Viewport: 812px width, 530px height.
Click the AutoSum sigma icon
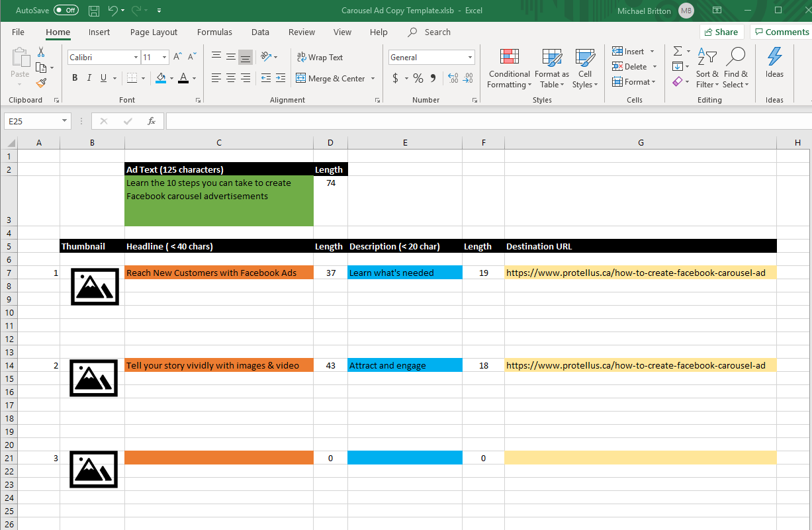(677, 51)
